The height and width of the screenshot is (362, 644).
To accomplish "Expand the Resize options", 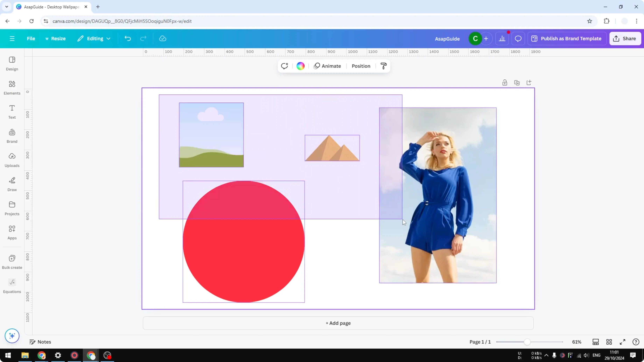I will 55,38.
